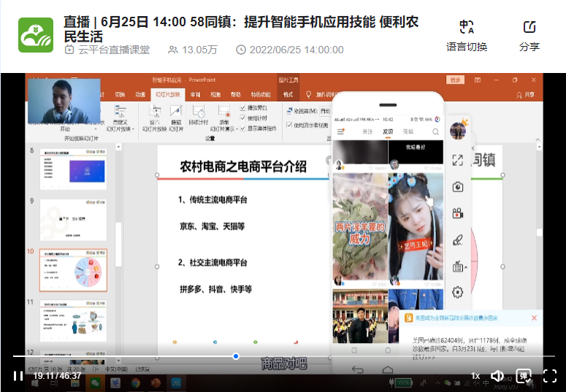566x392 pixels.
Task: Click the 自定义幻灯片放映 icon
Action: pos(121,111)
